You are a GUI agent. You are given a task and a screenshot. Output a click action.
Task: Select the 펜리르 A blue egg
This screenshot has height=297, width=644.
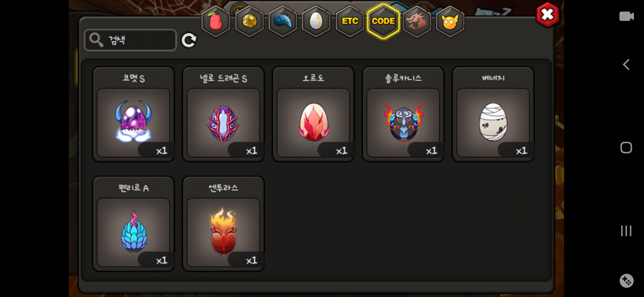point(133,224)
